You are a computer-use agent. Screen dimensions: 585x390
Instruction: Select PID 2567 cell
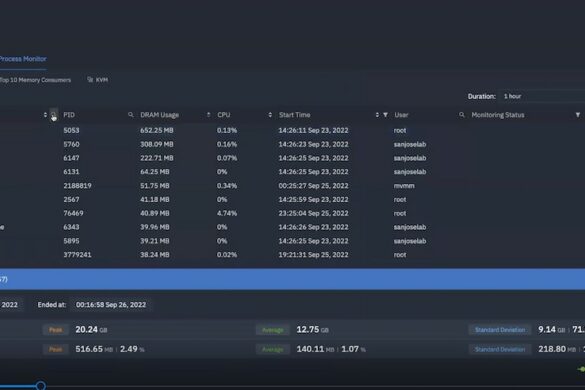[x=71, y=199]
